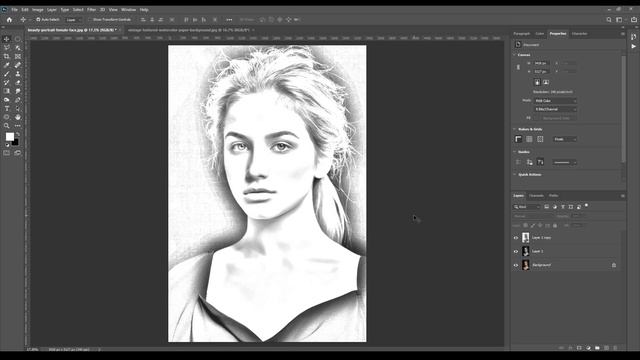Select the Spot Healing Brush tool

(18, 65)
